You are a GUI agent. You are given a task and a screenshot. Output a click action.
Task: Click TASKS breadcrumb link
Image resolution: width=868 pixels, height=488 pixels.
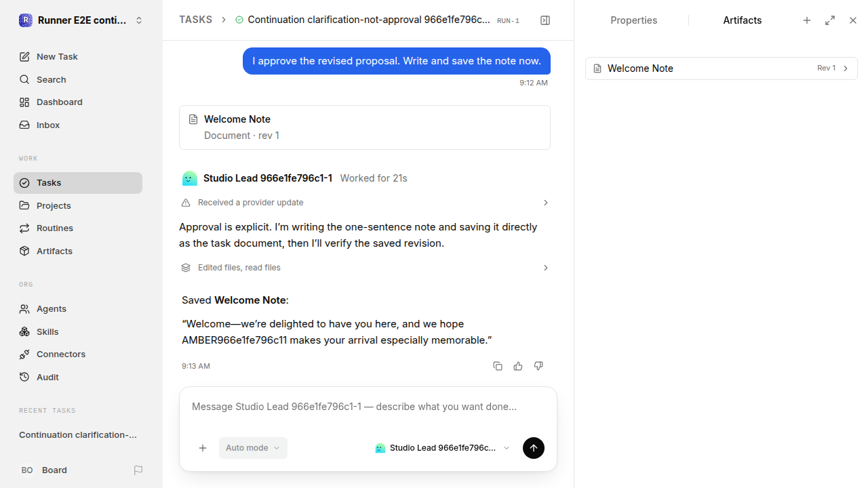tap(195, 20)
